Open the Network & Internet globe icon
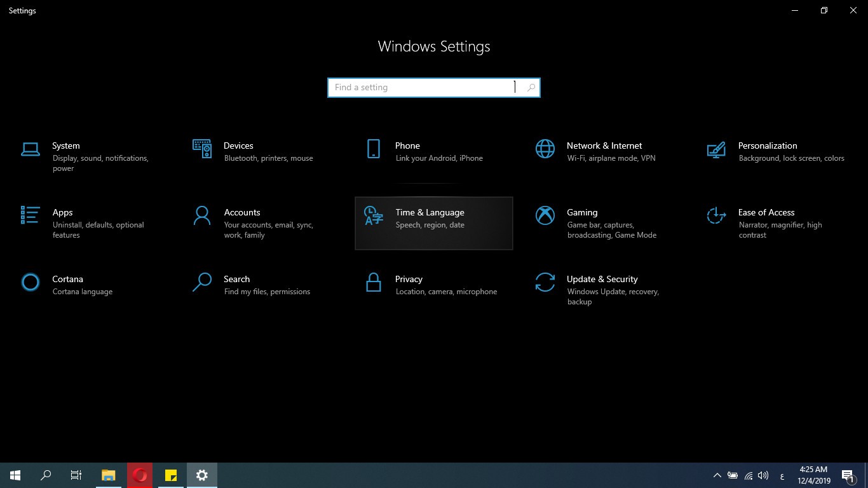Screen dimensions: 868x488 pos(545,149)
